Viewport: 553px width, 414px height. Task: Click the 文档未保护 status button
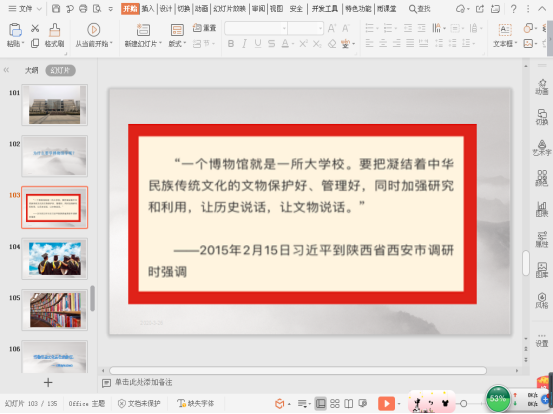139,403
